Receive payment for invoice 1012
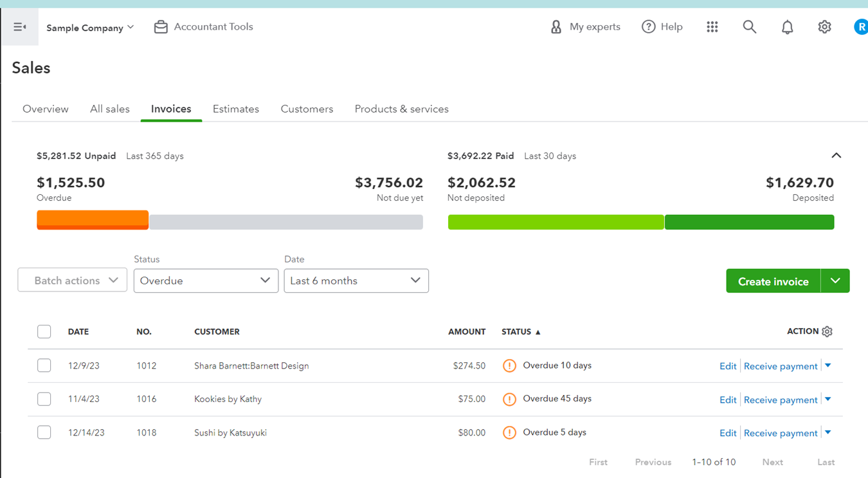The height and width of the screenshot is (478, 868). pos(781,366)
